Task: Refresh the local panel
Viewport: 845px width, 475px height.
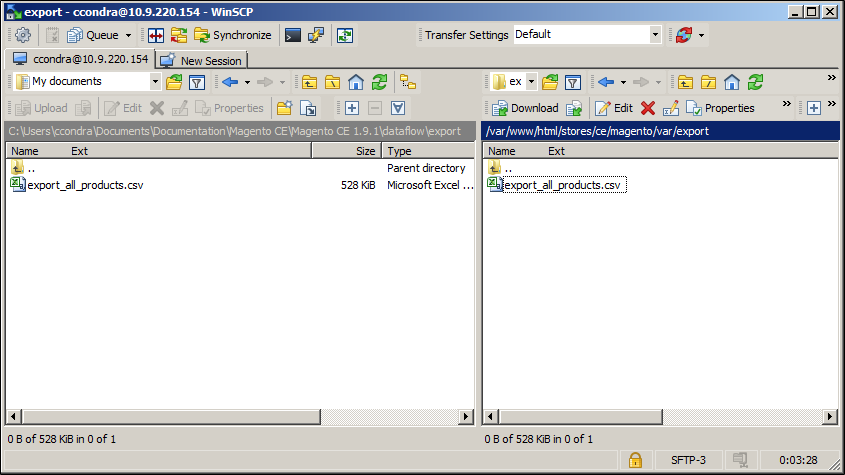Action: [379, 82]
